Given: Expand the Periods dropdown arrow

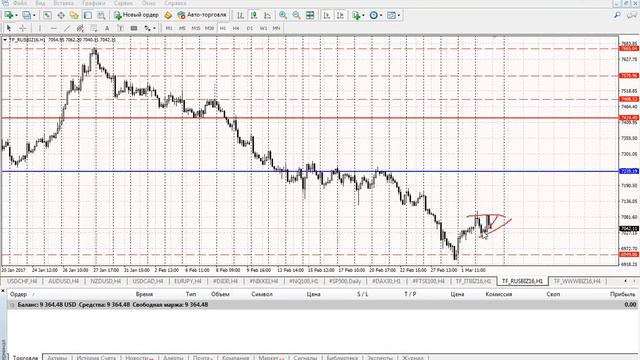Looking at the screenshot, I should click(381, 16).
